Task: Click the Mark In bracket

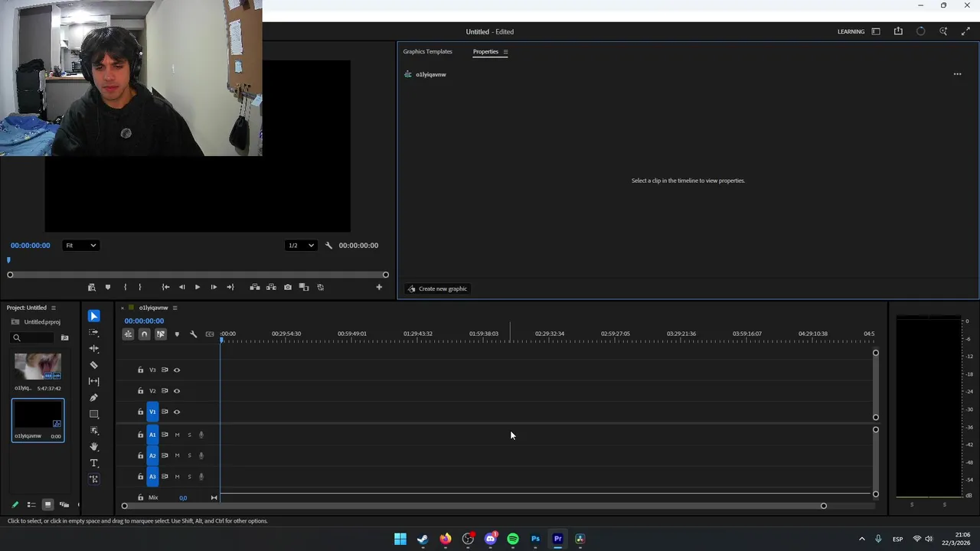Action: 125,287
